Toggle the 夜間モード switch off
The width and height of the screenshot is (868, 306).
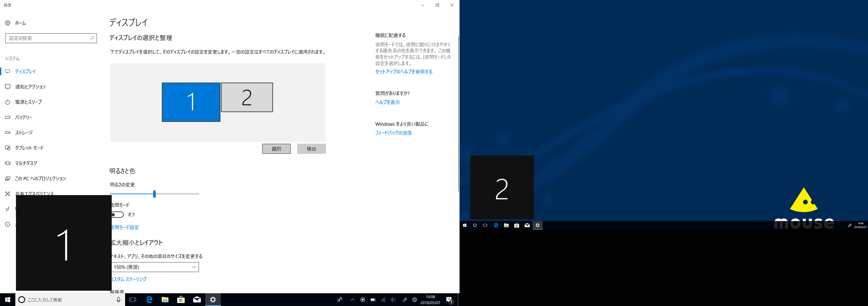point(117,214)
